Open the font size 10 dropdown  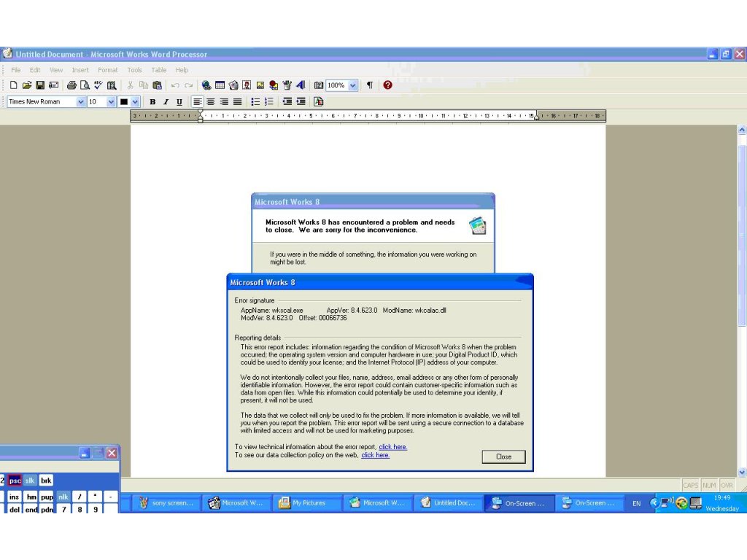tap(111, 101)
